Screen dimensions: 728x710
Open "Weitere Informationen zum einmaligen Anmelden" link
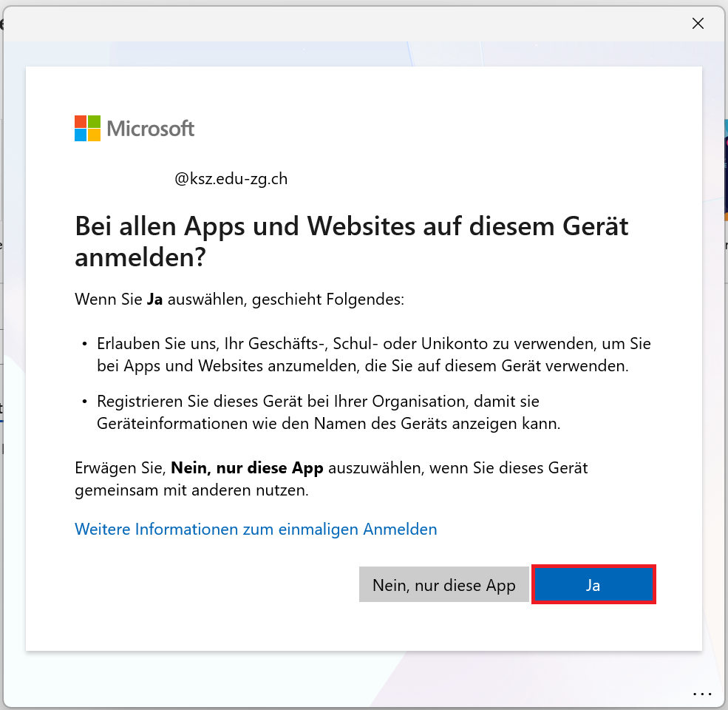point(256,529)
